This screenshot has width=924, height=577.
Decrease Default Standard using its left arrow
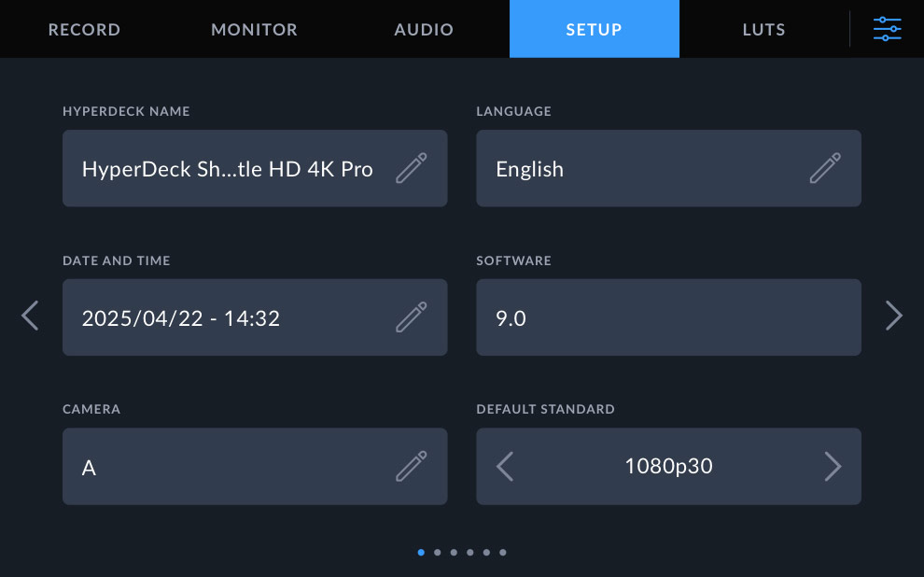[504, 466]
